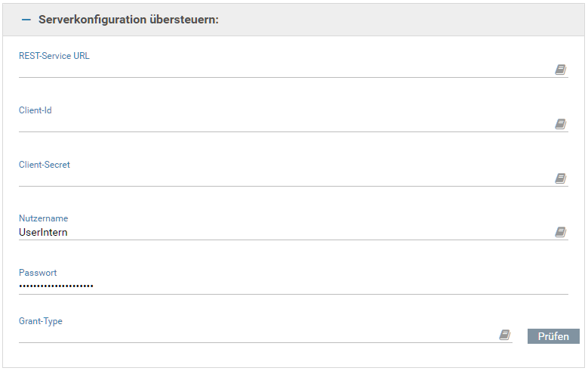Image resolution: width=588 pixels, height=371 pixels.
Task: Click the Client-Secret label text
Action: pos(44,165)
